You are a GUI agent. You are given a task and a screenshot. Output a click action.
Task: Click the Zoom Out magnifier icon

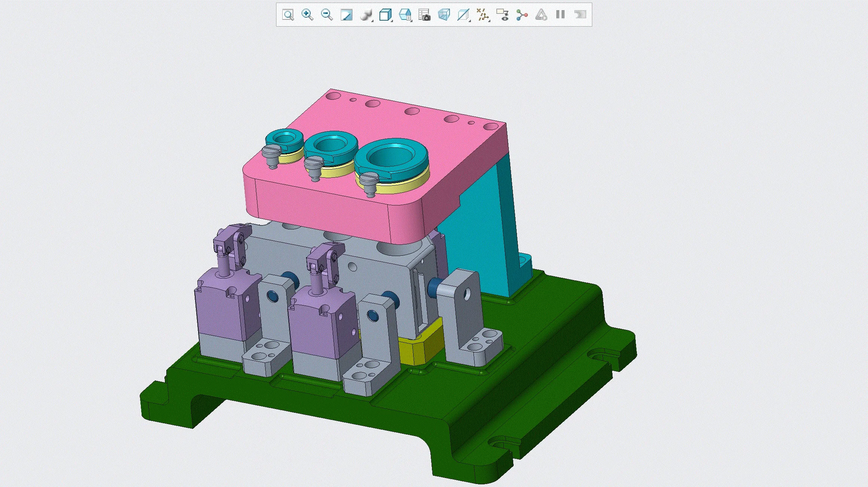326,15
